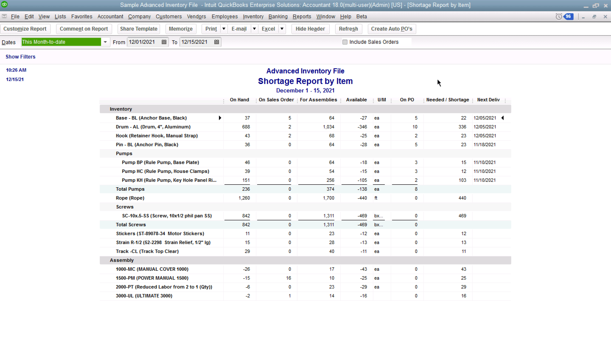Click inside the From date field
The height and width of the screenshot is (364, 611).
pyautogui.click(x=143, y=42)
